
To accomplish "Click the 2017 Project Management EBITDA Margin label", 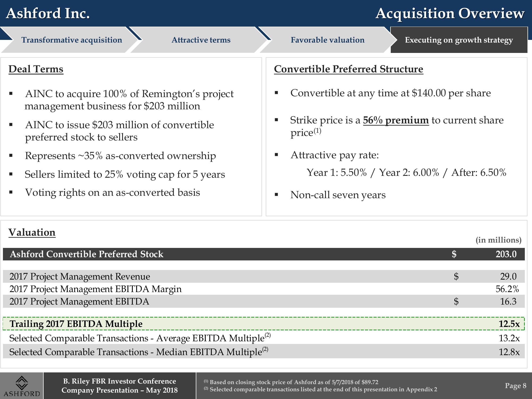I will [95, 289].
